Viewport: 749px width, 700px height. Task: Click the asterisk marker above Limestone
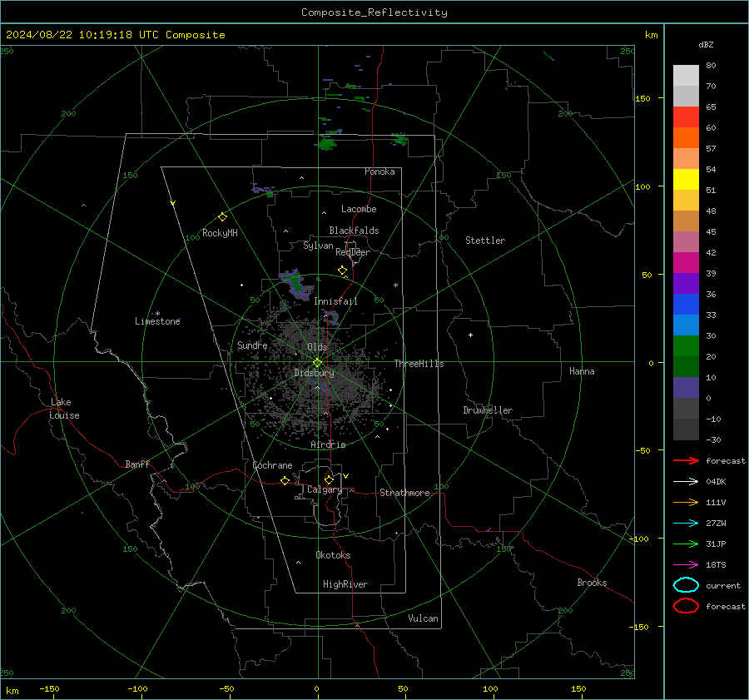(157, 314)
